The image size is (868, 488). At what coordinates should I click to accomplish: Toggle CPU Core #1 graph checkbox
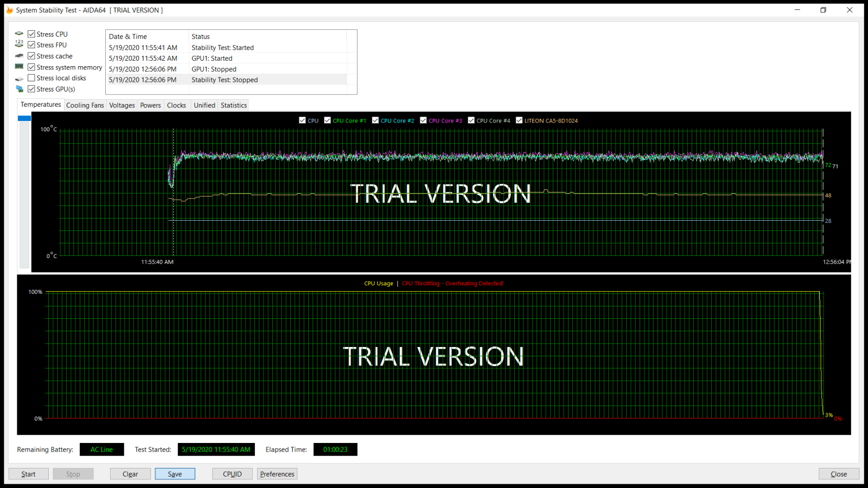[x=327, y=120]
